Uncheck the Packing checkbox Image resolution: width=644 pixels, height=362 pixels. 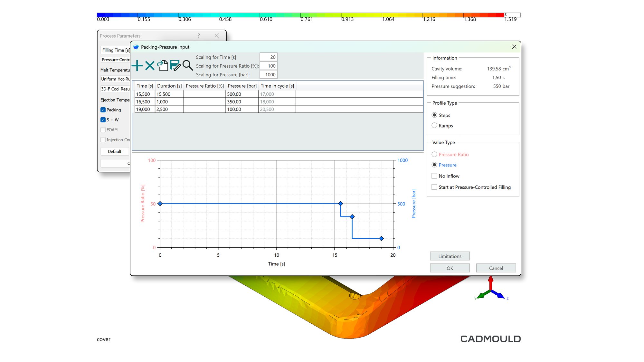103,110
